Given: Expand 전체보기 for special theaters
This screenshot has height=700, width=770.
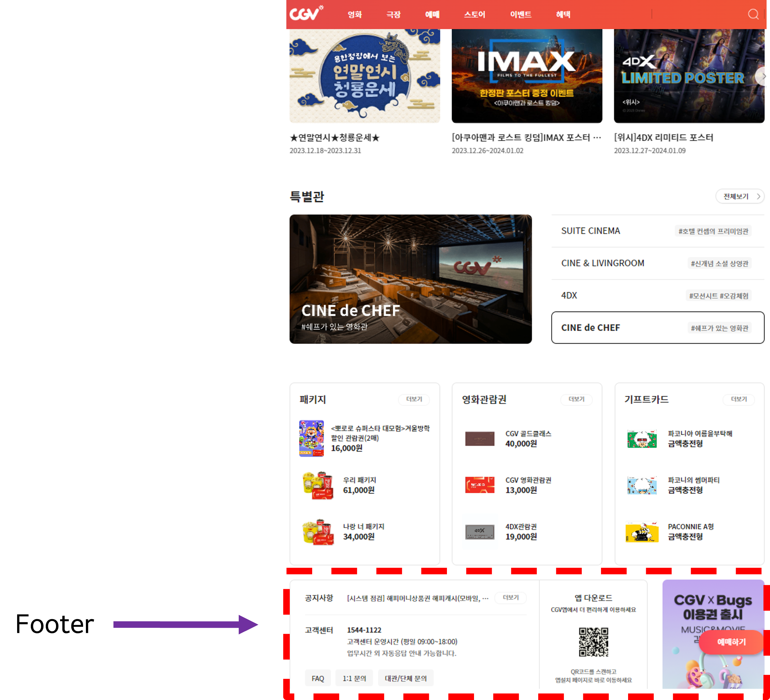Looking at the screenshot, I should coord(739,196).
